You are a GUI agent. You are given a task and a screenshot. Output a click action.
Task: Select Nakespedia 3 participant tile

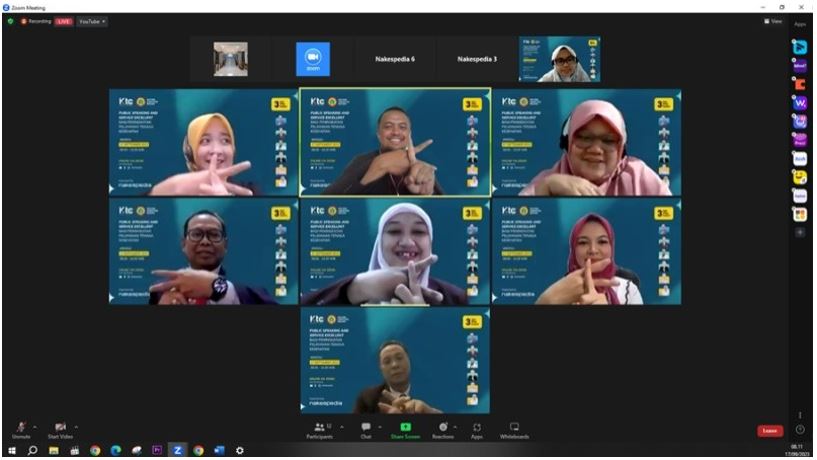tap(477, 59)
